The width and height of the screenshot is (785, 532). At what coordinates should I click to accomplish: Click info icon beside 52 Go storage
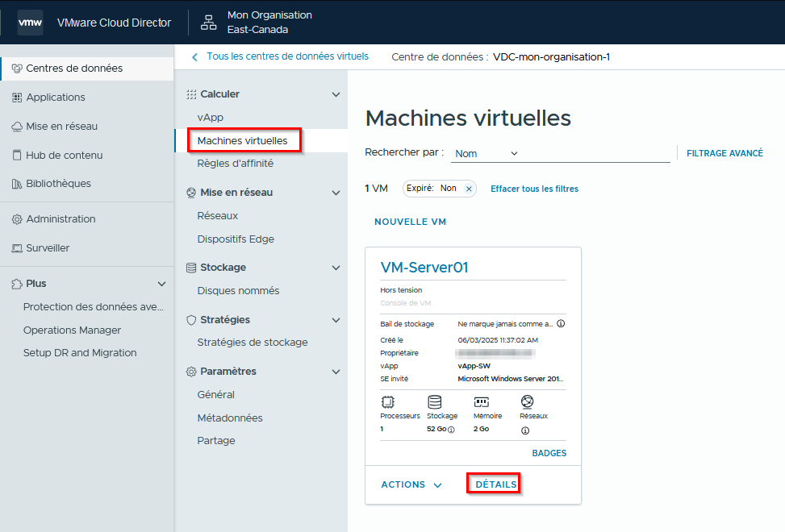pos(451,430)
